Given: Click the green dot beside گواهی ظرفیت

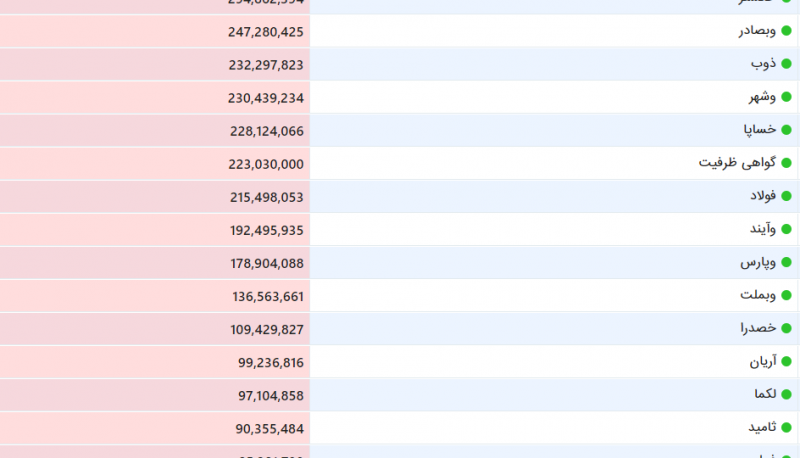Looking at the screenshot, I should (784, 163).
